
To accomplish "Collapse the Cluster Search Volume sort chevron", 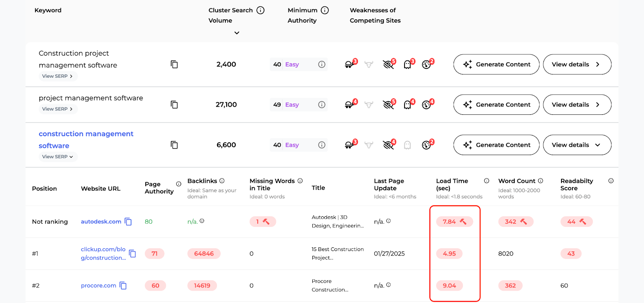I will (237, 33).
